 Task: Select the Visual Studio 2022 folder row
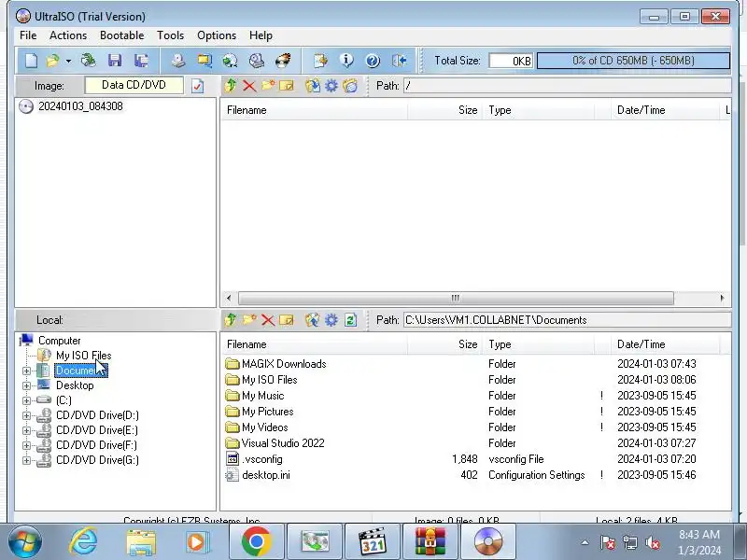(x=475, y=442)
